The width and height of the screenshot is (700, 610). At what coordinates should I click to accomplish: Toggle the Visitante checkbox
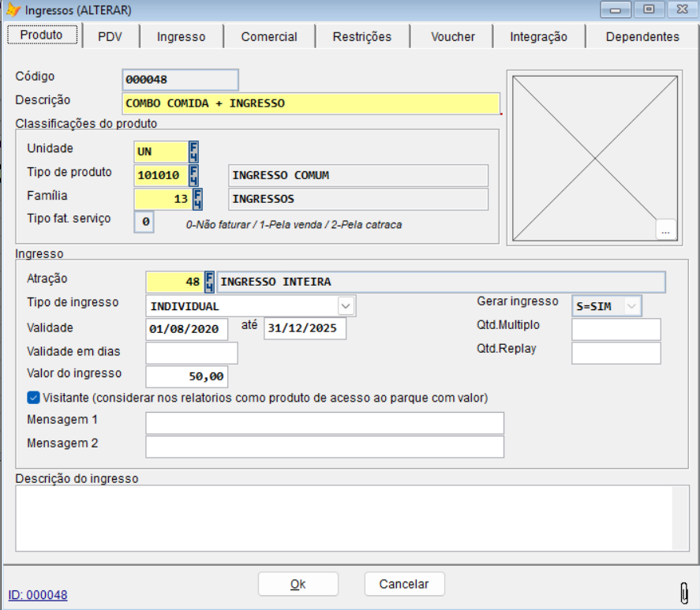pos(33,398)
